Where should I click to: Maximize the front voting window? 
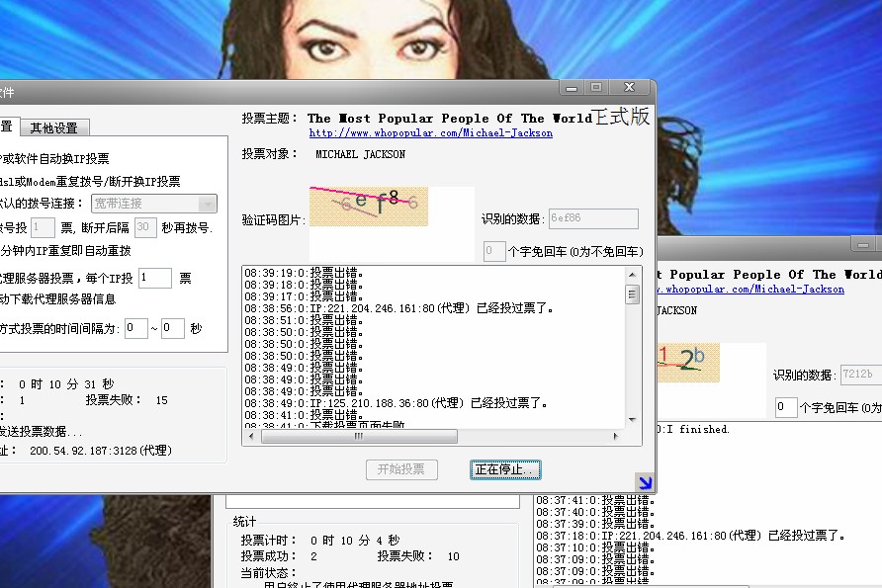(x=596, y=88)
